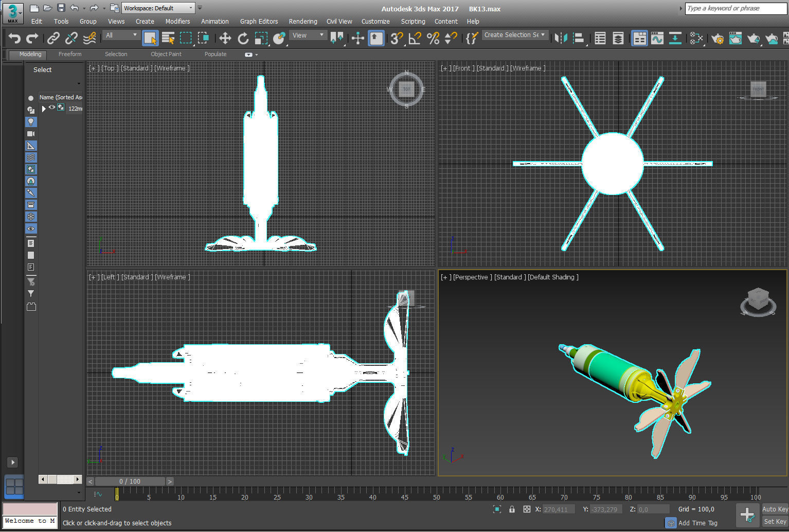
Task: Activate Select and Rotate tool
Action: (x=243, y=38)
